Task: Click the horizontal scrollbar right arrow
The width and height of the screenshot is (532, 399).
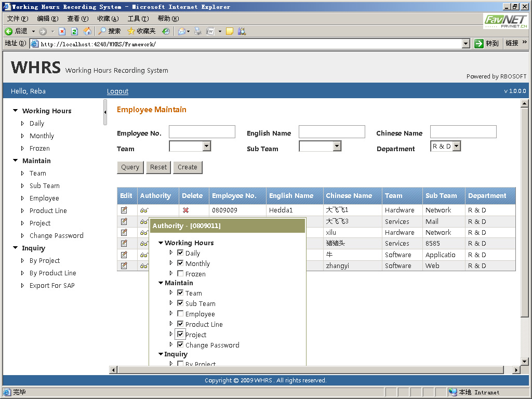Action: click(516, 370)
